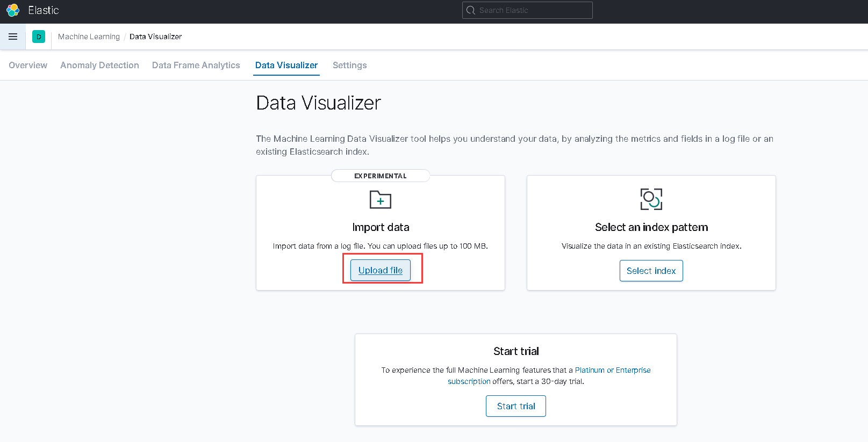The image size is (868, 442).
Task: Click the Select index button
Action: [x=651, y=271]
